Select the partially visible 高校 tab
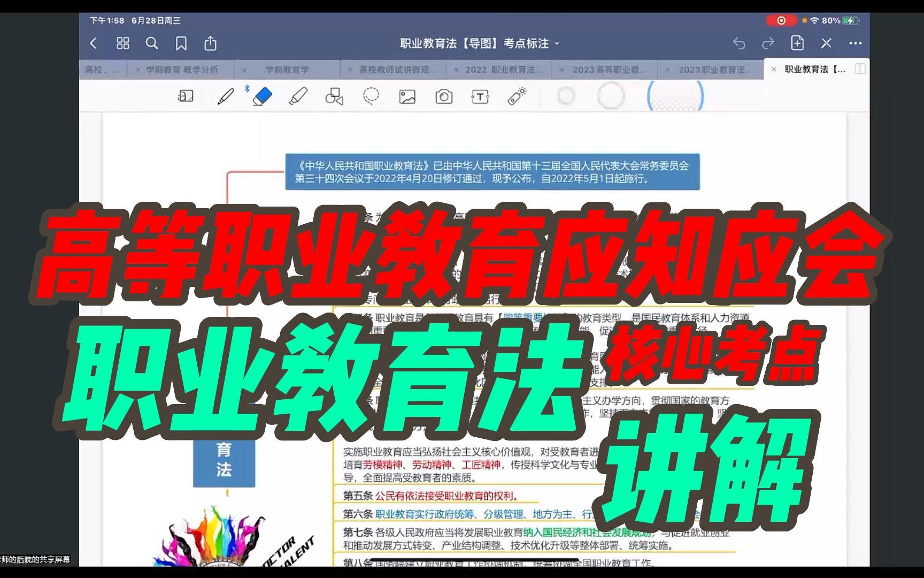 coord(103,70)
